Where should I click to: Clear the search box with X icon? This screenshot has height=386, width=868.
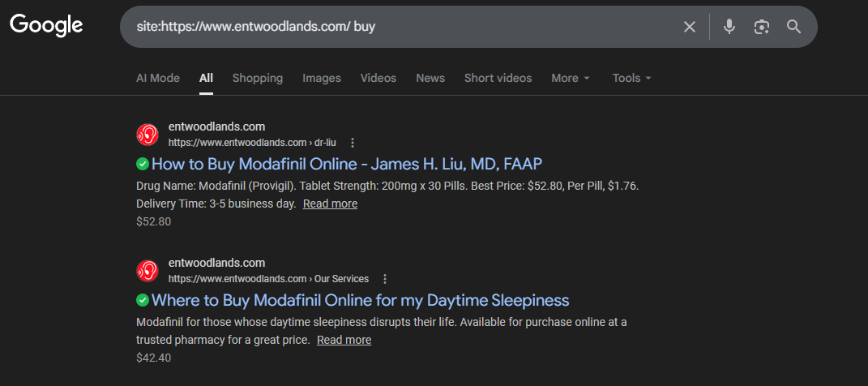(689, 27)
